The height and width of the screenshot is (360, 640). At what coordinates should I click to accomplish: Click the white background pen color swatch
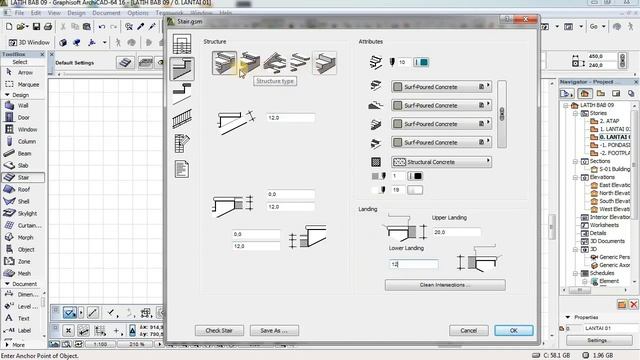[415, 190]
